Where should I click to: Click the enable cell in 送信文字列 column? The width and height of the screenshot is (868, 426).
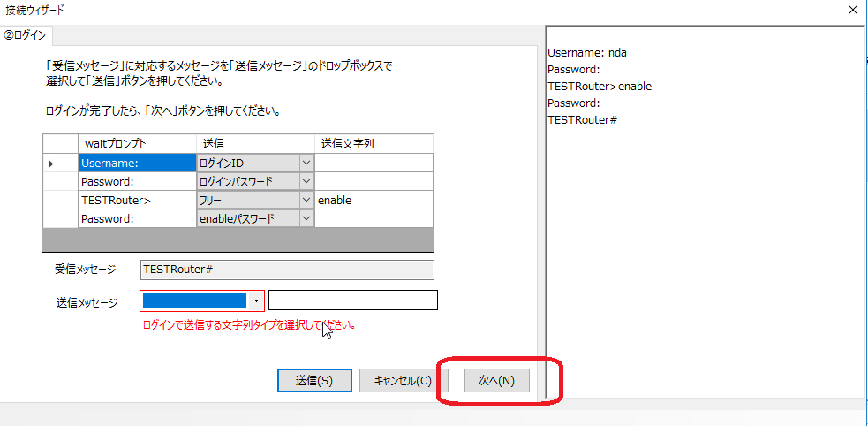click(x=374, y=201)
